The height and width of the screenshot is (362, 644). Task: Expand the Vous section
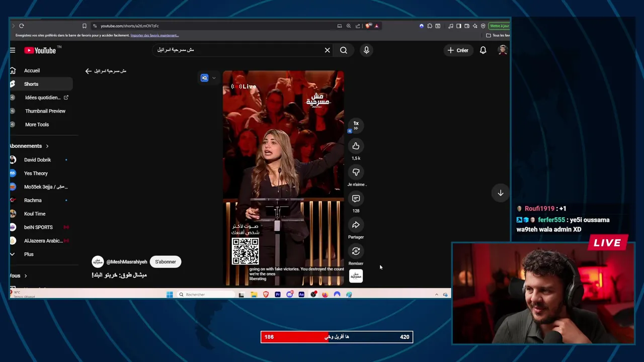point(26,276)
